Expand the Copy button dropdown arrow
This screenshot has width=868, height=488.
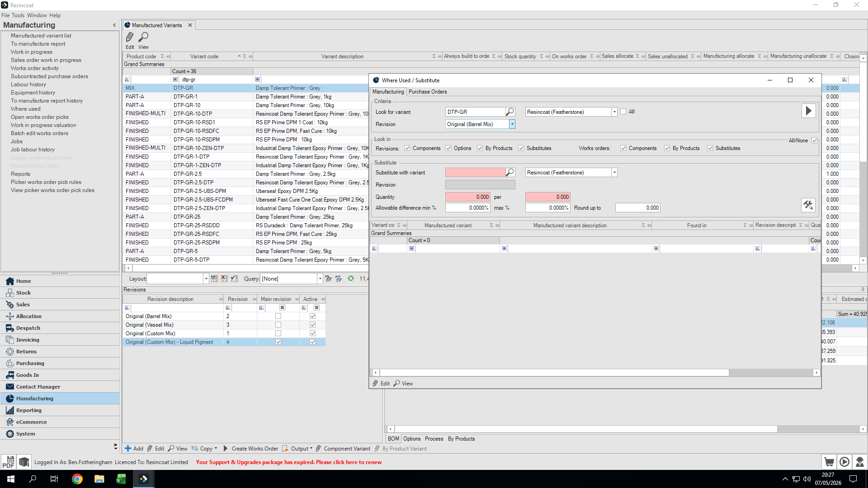216,449
